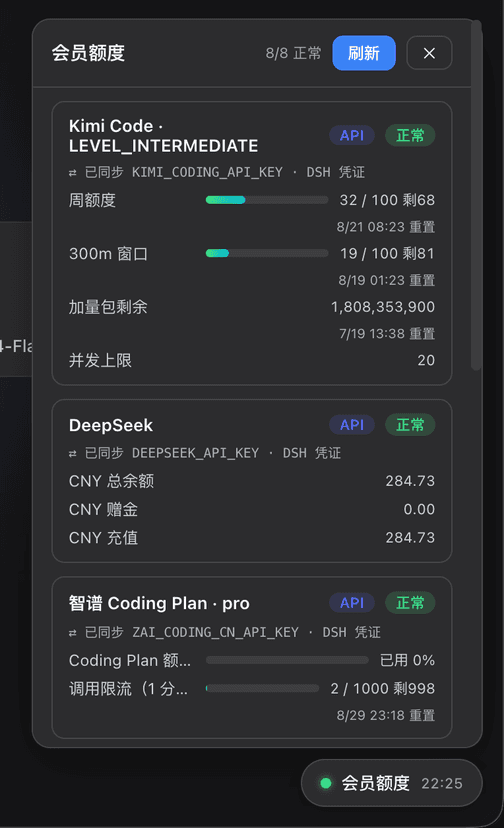Click the truncated Coding Plan 额... label

(x=129, y=660)
